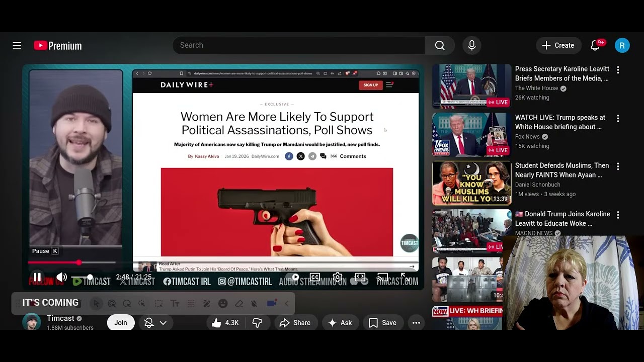The width and height of the screenshot is (644, 362).
Task: Open 'Donald Trump Joins Karoline Leavitt' title
Action: [x=562, y=219]
